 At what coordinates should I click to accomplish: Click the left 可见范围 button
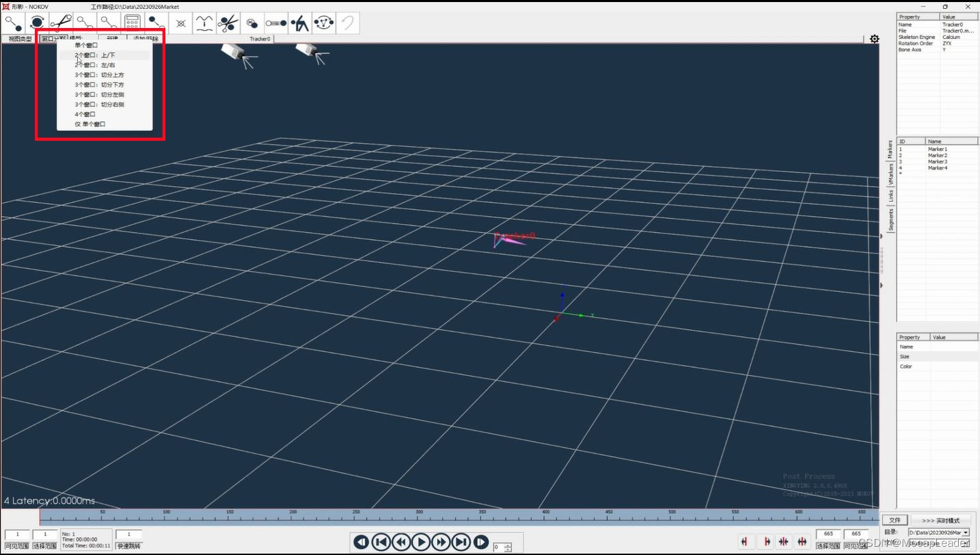pos(18,545)
